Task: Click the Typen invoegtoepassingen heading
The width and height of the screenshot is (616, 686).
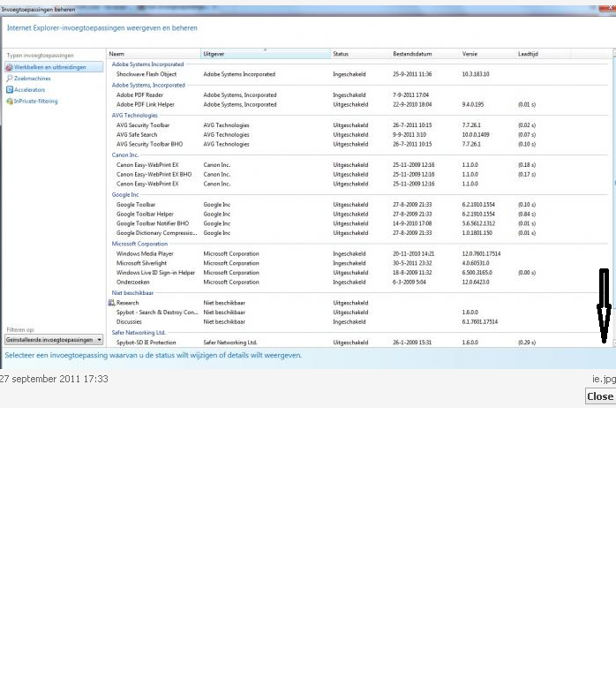Action: (41, 56)
